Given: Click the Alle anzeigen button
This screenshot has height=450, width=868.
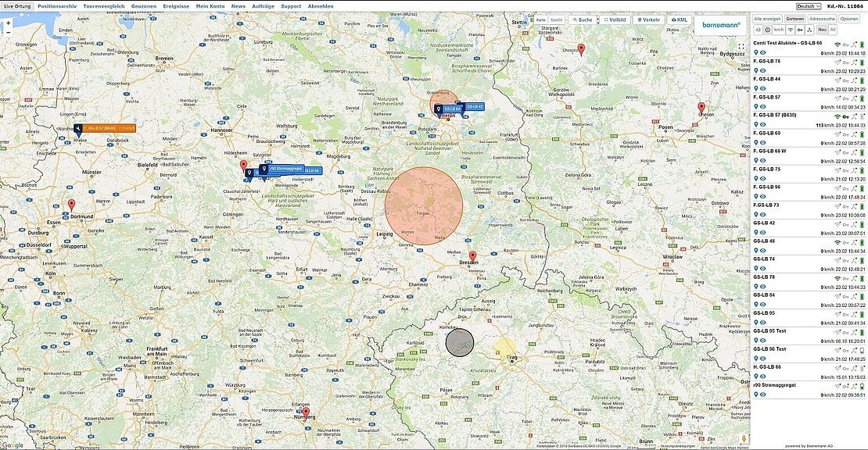Looking at the screenshot, I should (x=767, y=19).
